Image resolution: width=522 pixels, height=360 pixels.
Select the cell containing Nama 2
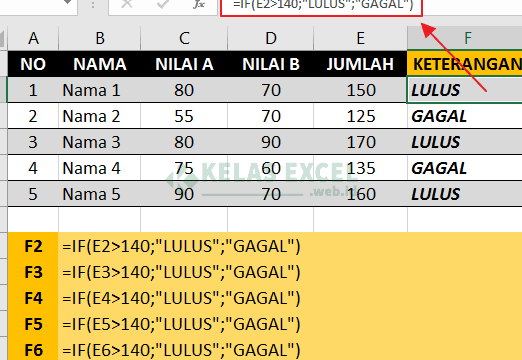(100, 116)
